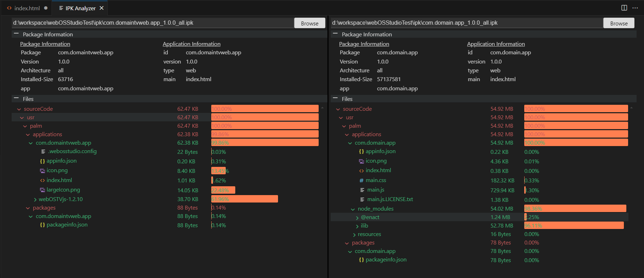Click the main.css hash icon
Viewport: 644px width, 278px height.
click(x=361, y=181)
